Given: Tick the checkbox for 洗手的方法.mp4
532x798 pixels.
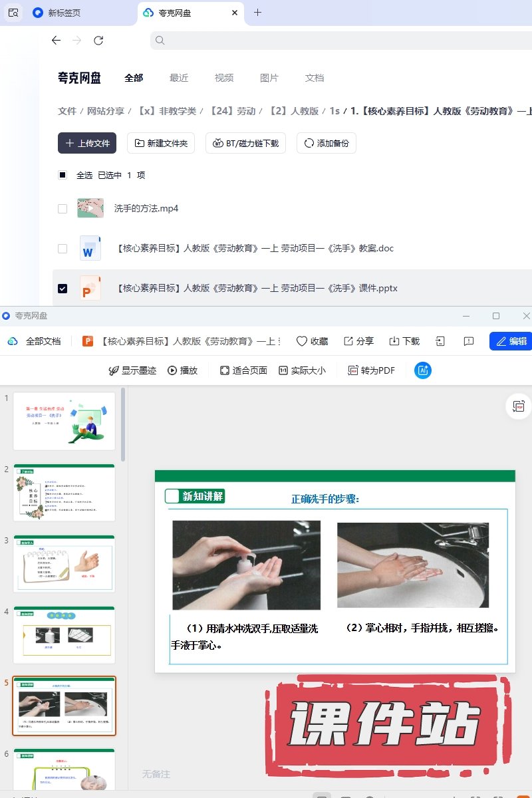Looking at the screenshot, I should pos(63,209).
